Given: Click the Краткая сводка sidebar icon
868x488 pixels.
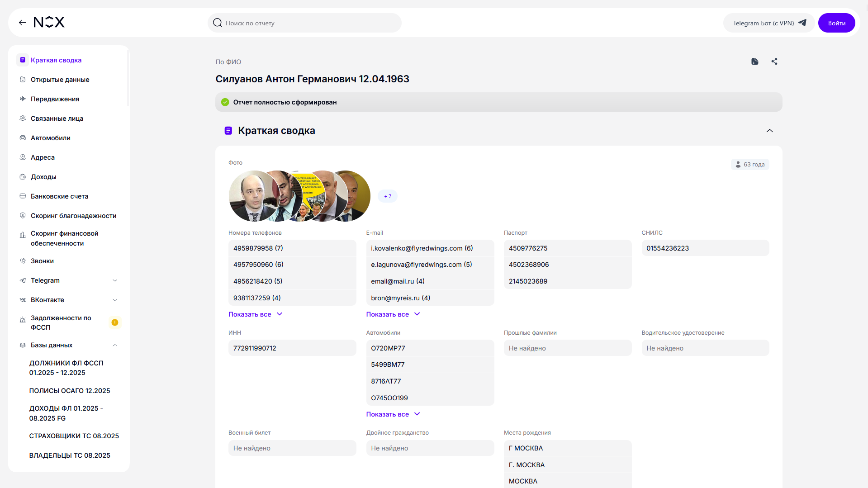Looking at the screenshot, I should 23,60.
